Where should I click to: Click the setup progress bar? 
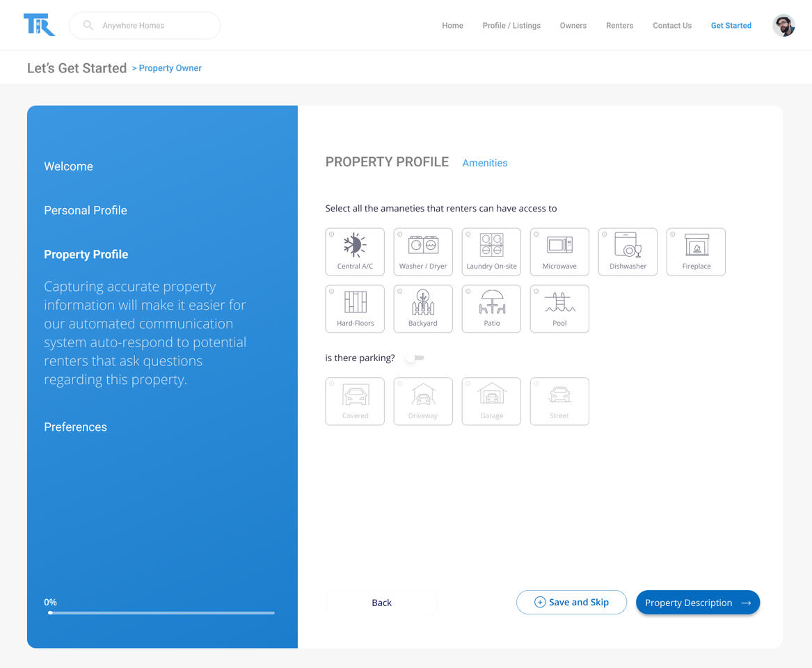point(161,613)
